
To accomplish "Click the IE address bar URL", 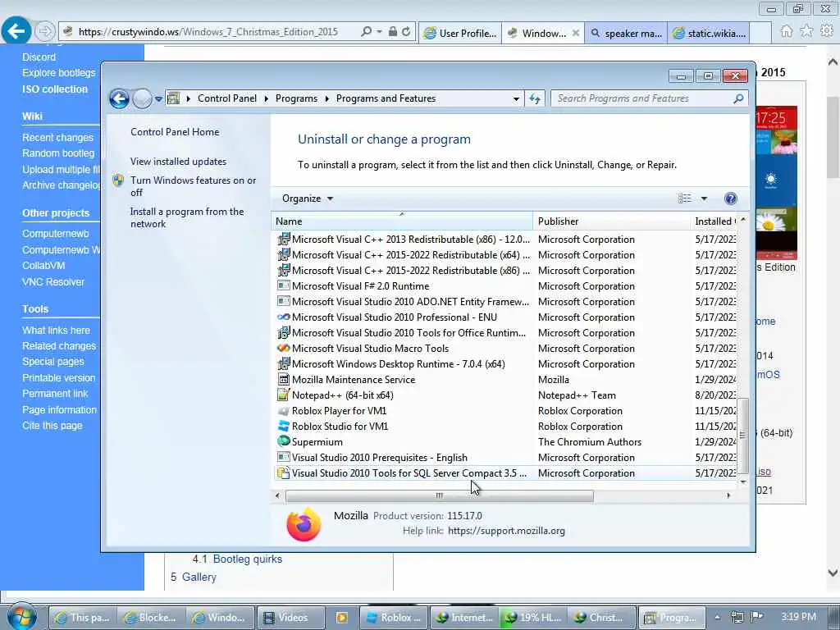I will click(x=208, y=32).
